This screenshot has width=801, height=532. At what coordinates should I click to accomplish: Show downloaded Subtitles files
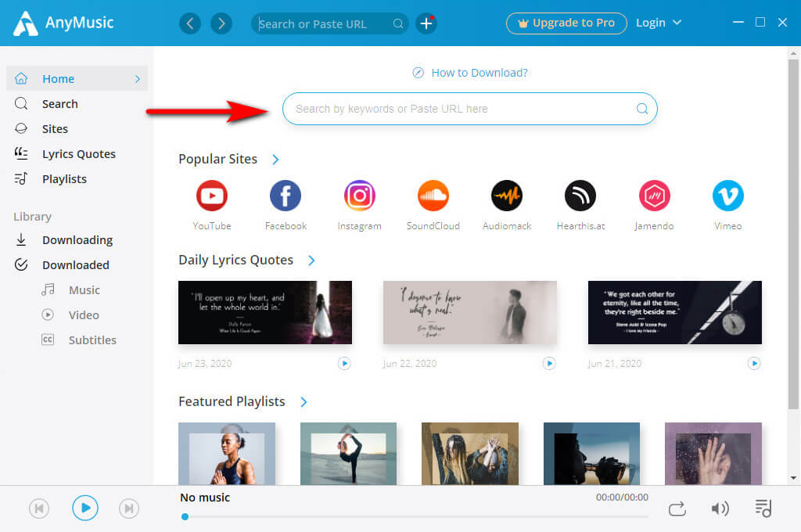coord(92,340)
